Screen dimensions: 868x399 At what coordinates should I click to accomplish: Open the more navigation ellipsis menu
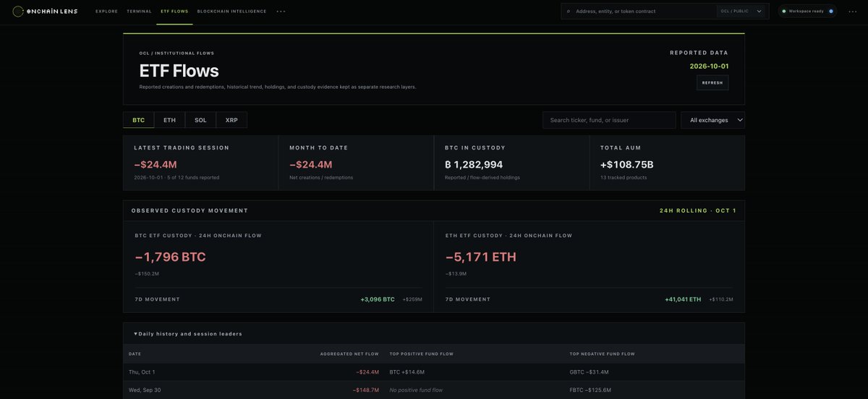tap(281, 12)
